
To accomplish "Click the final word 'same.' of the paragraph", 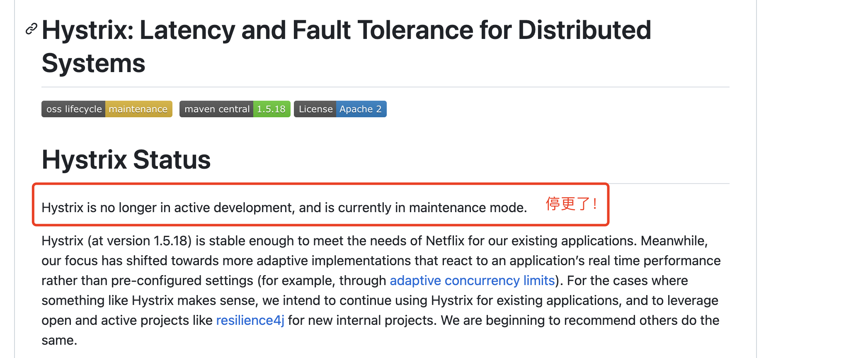I will pyautogui.click(x=59, y=340).
